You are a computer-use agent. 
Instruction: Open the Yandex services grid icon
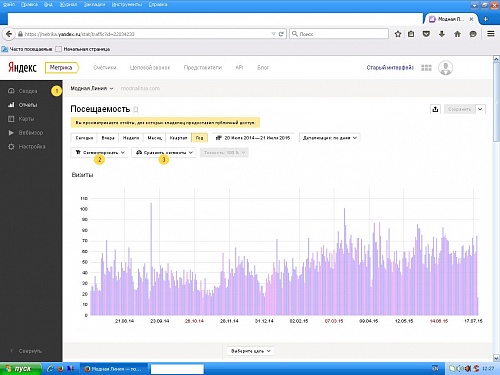point(426,68)
